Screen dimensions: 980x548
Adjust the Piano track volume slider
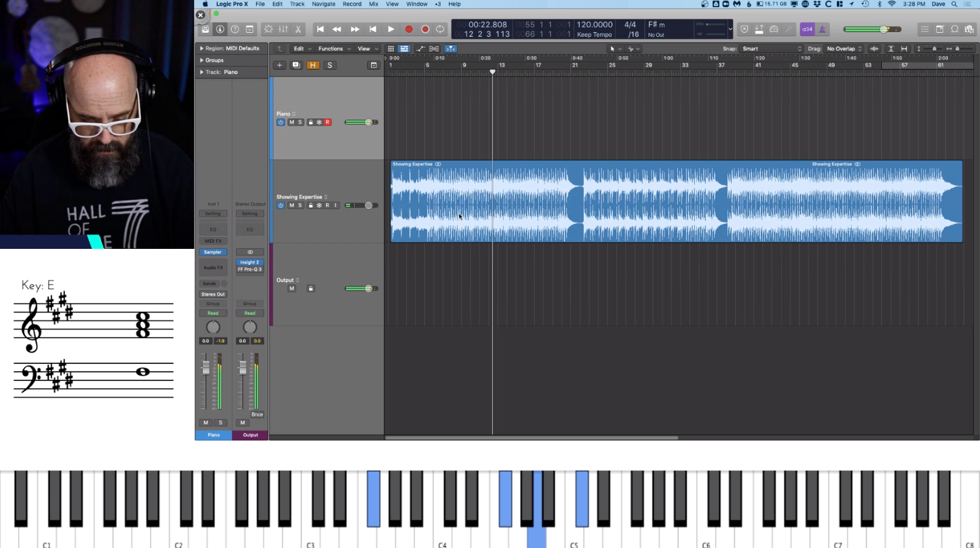point(361,123)
